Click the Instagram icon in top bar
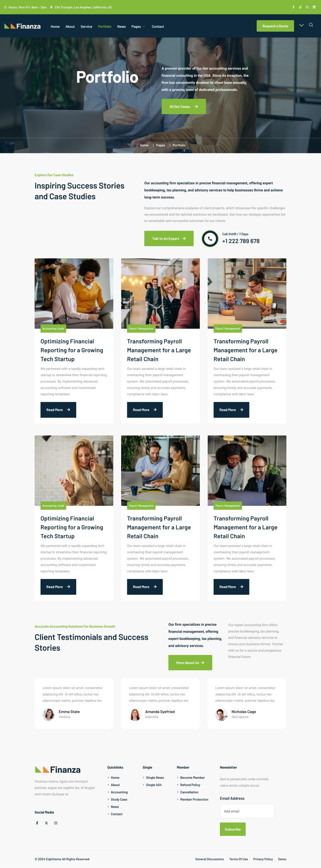 [x=307, y=7]
